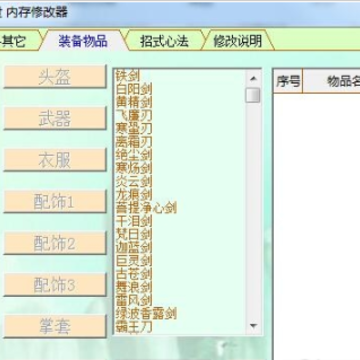Choose 寒玺刃 from the list
Viewport: 360px width, 360px height.
pyautogui.click(x=134, y=128)
